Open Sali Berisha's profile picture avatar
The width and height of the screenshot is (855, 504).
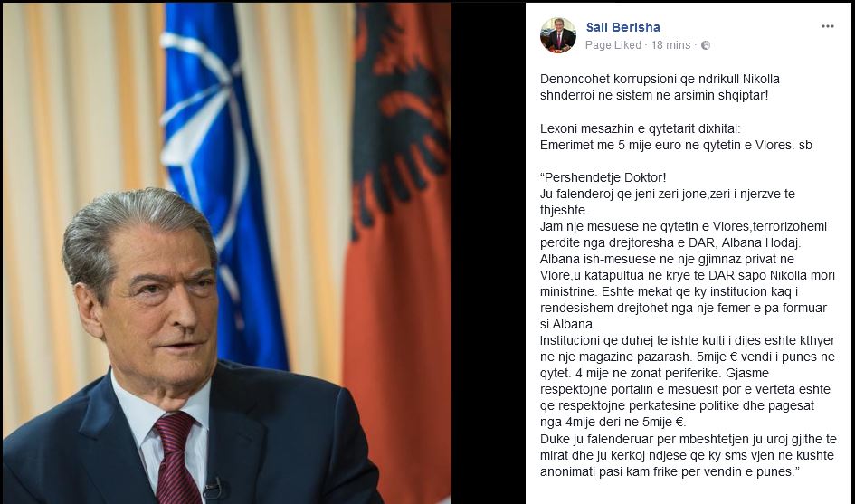(558, 35)
